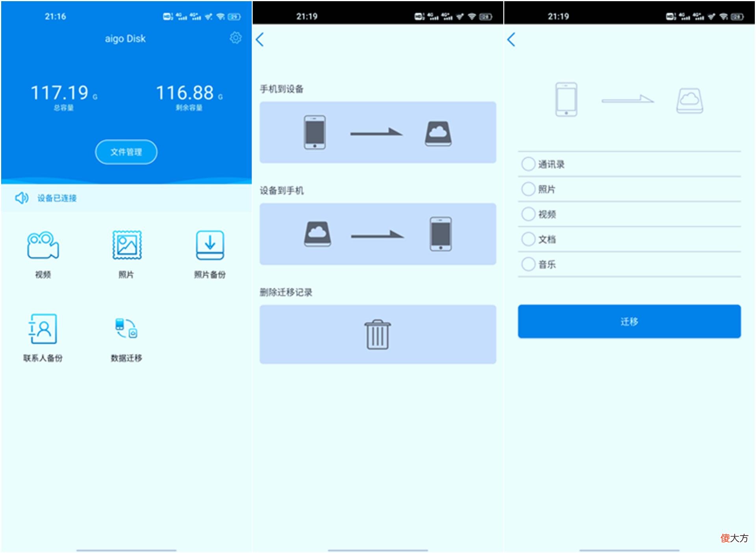Tap the 设备到手机 heading
756x553 pixels.
tap(282, 190)
